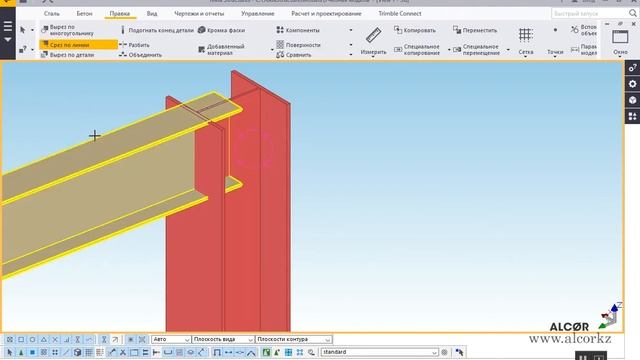Click the 'Поверхности' surfaces icon
Viewport: 640px width, 360px height.
pos(280,44)
